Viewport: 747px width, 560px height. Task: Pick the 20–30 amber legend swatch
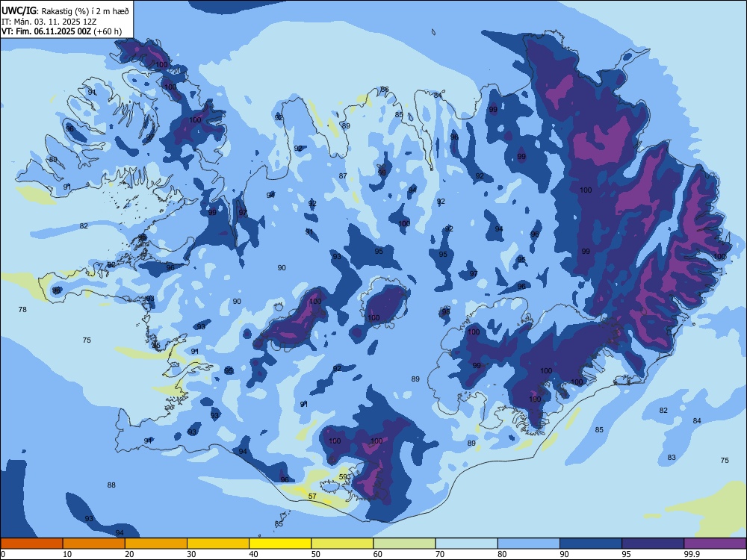pos(156,544)
